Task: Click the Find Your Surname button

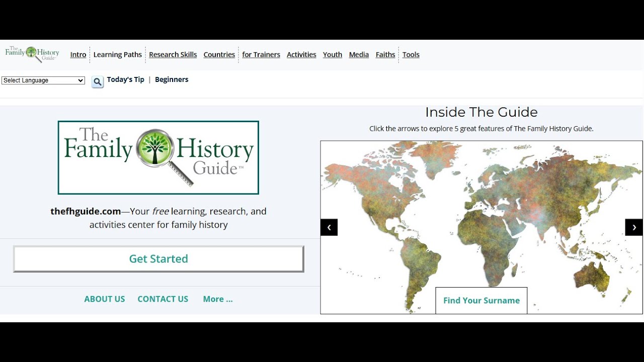Action: point(481,301)
